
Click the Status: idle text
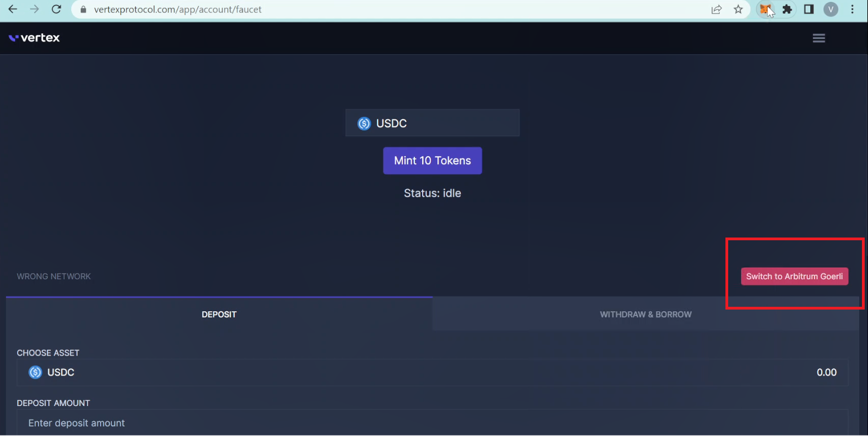pyautogui.click(x=432, y=193)
